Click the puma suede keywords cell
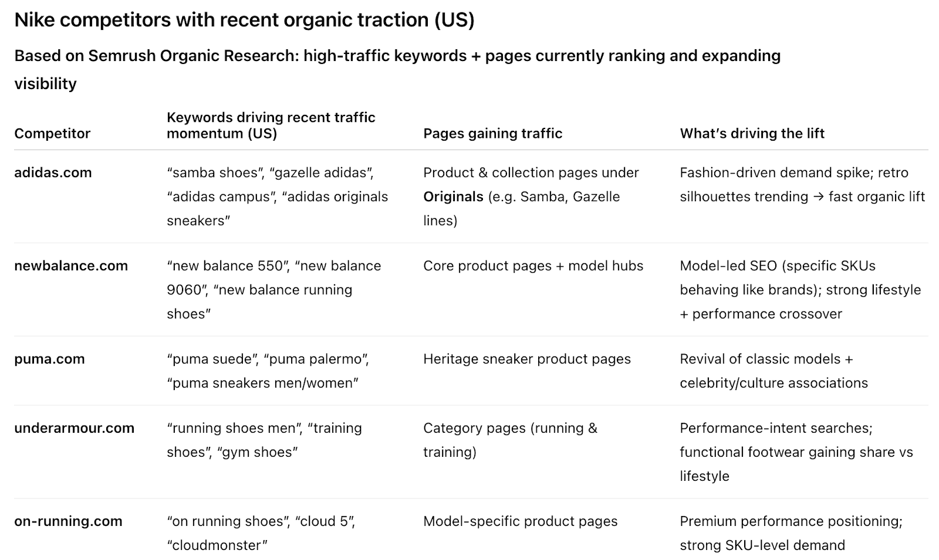The height and width of the screenshot is (560, 939). [x=268, y=371]
